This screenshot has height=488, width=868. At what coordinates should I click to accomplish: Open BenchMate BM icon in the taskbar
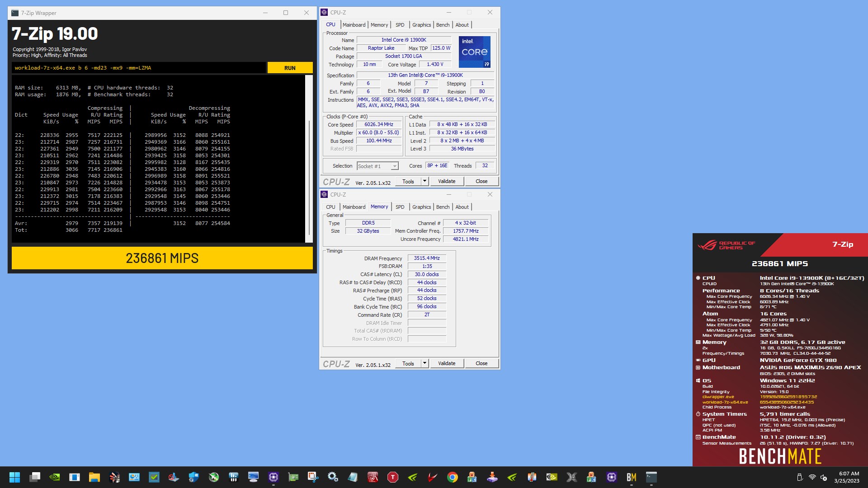point(632,477)
